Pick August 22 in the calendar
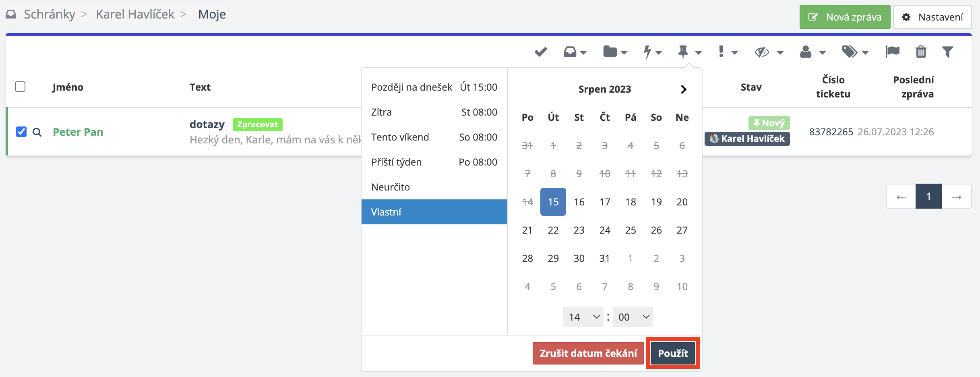The width and height of the screenshot is (980, 377). [x=553, y=230]
